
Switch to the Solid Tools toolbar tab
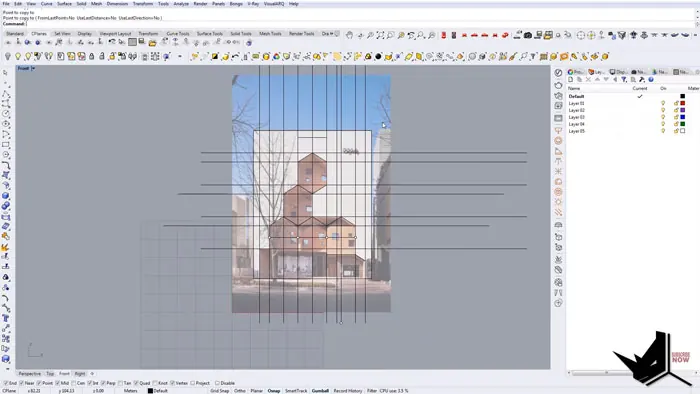pyautogui.click(x=241, y=33)
